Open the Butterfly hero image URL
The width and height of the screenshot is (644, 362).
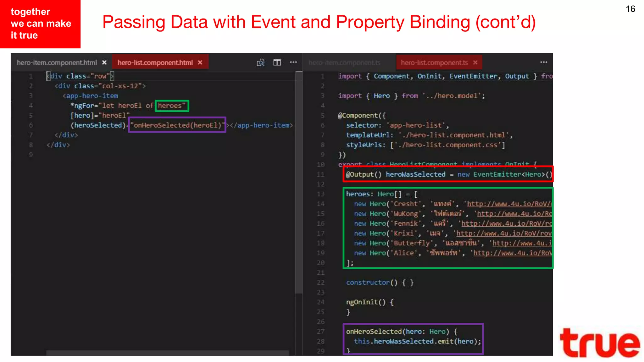(522, 243)
